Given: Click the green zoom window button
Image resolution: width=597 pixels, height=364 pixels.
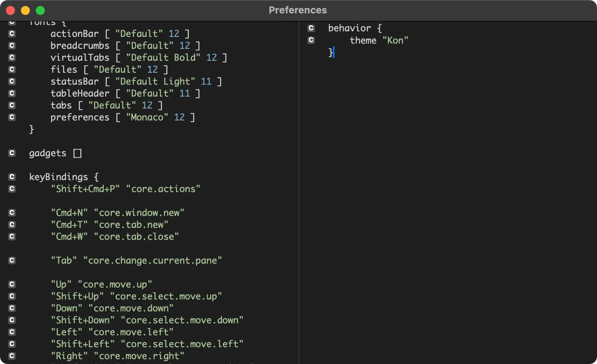Looking at the screenshot, I should (40, 10).
